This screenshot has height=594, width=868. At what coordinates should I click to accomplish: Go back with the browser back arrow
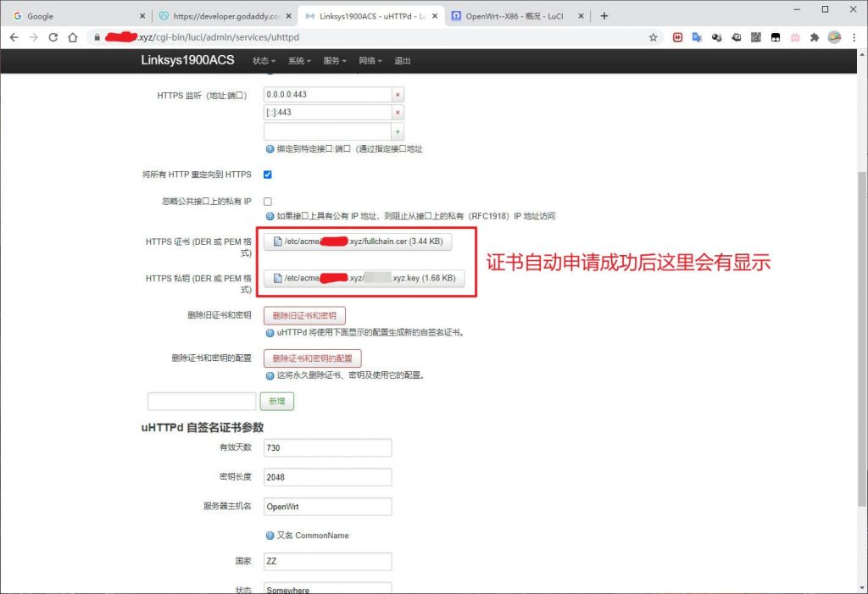click(14, 37)
